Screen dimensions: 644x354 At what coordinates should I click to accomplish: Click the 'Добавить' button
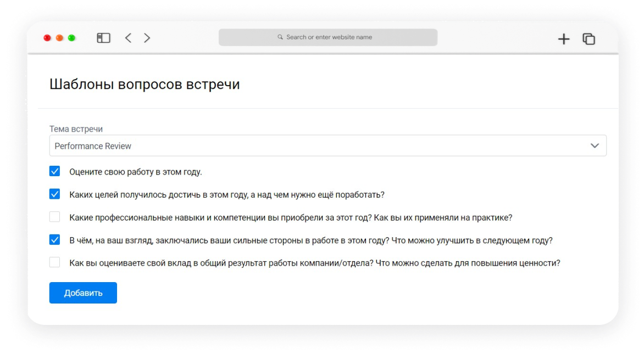[x=83, y=293]
